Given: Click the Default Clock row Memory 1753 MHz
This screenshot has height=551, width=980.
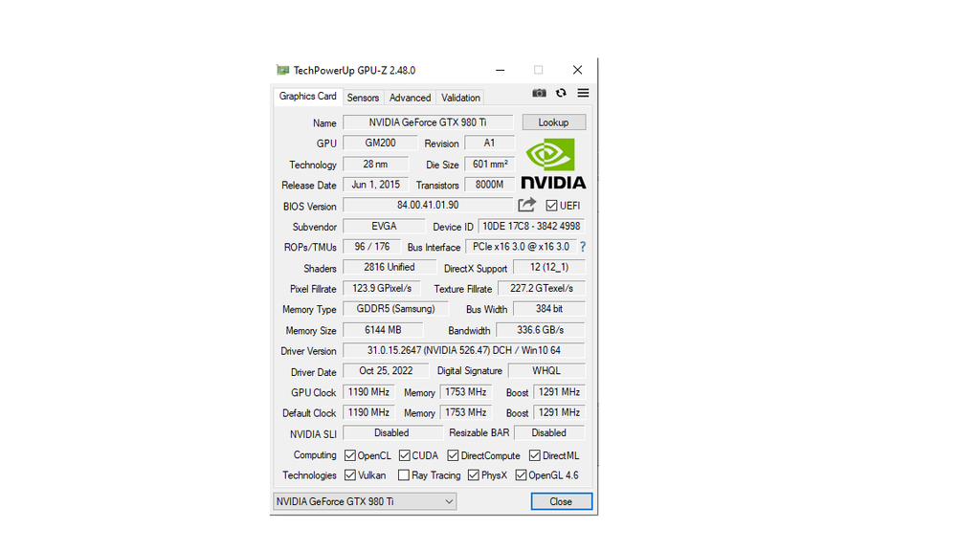Looking at the screenshot, I should coord(466,413).
